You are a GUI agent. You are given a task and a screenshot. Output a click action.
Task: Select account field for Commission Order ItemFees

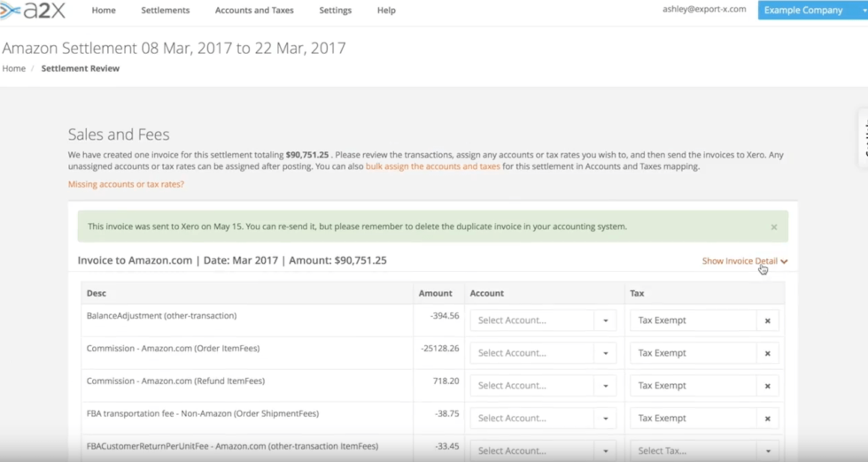coord(532,353)
